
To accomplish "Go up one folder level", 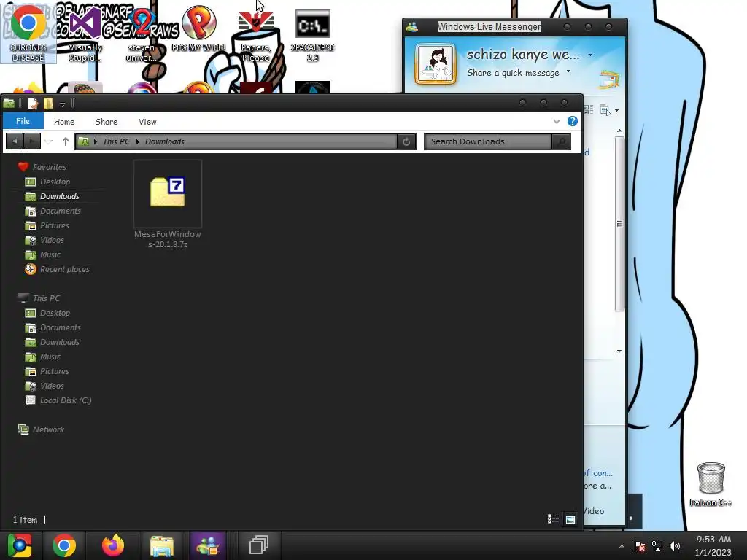I will tap(65, 141).
